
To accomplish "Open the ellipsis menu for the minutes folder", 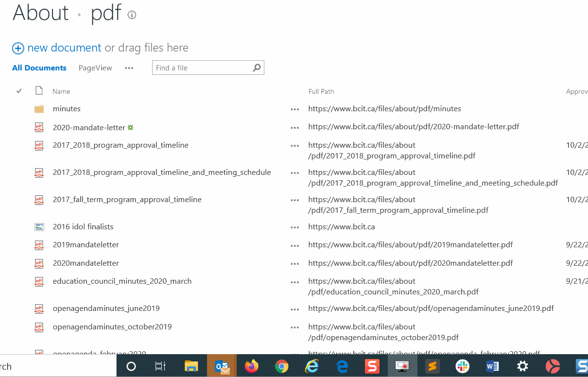I will coord(294,109).
